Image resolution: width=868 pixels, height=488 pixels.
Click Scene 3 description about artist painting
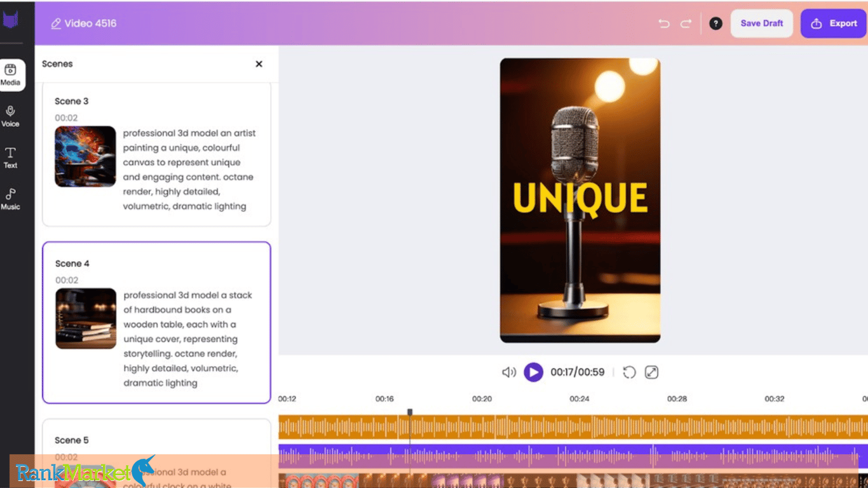pos(189,170)
